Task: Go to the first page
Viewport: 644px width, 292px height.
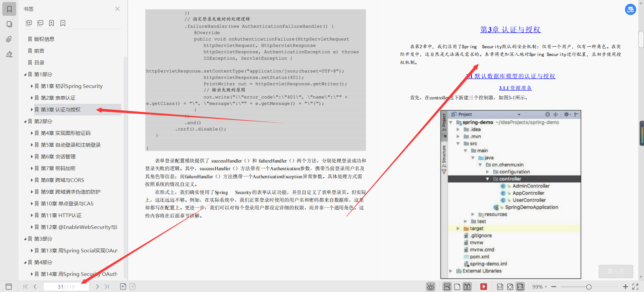Action: pyautogui.click(x=25, y=287)
